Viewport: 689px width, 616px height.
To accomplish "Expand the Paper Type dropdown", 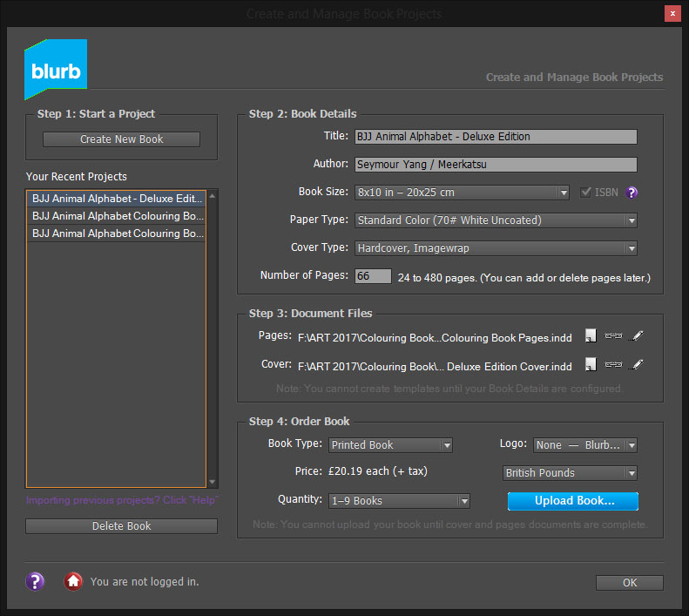I will click(496, 220).
